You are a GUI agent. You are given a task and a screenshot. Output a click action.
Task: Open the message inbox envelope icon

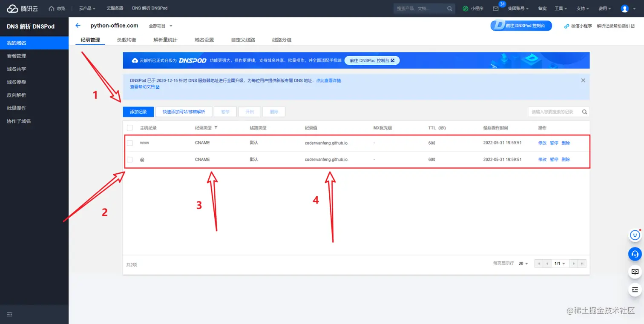pos(495,9)
